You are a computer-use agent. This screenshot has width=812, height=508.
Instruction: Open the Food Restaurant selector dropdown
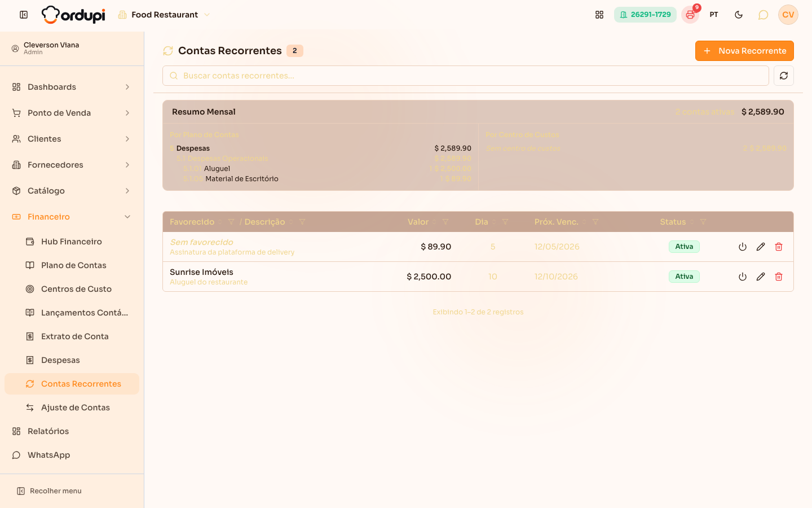click(164, 15)
